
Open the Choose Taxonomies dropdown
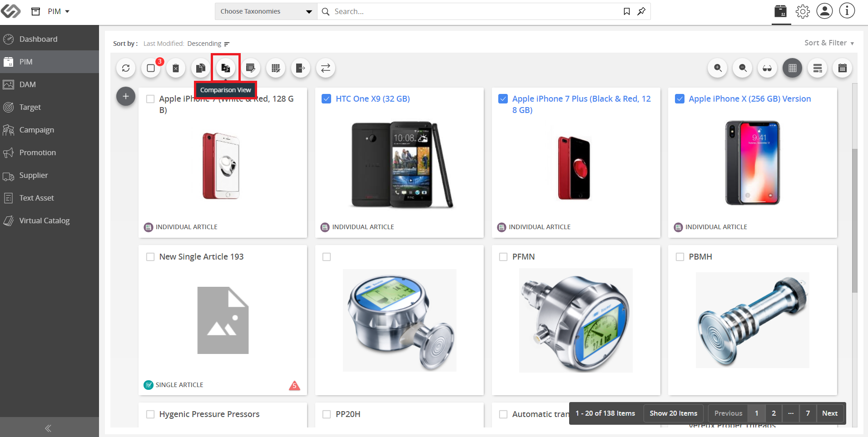[x=266, y=11]
